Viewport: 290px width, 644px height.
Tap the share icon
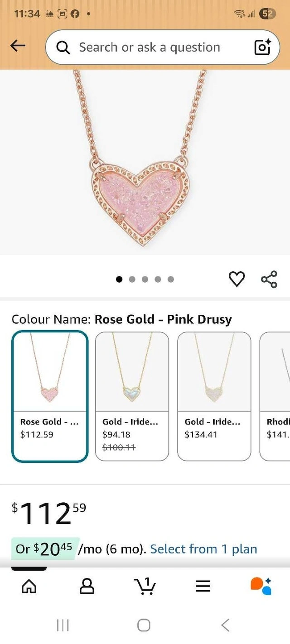click(269, 279)
